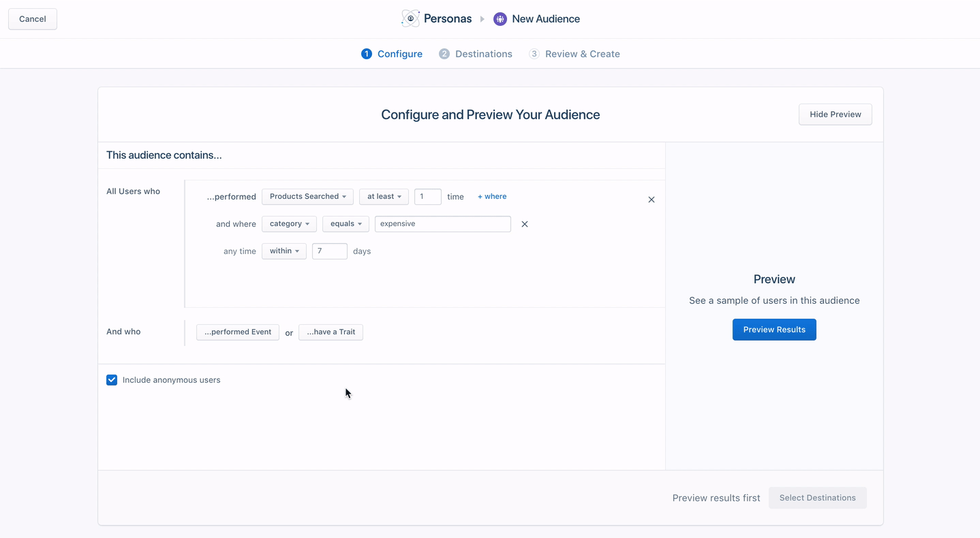Add a condition with + where link
Image resolution: width=980 pixels, height=538 pixels.
point(492,197)
